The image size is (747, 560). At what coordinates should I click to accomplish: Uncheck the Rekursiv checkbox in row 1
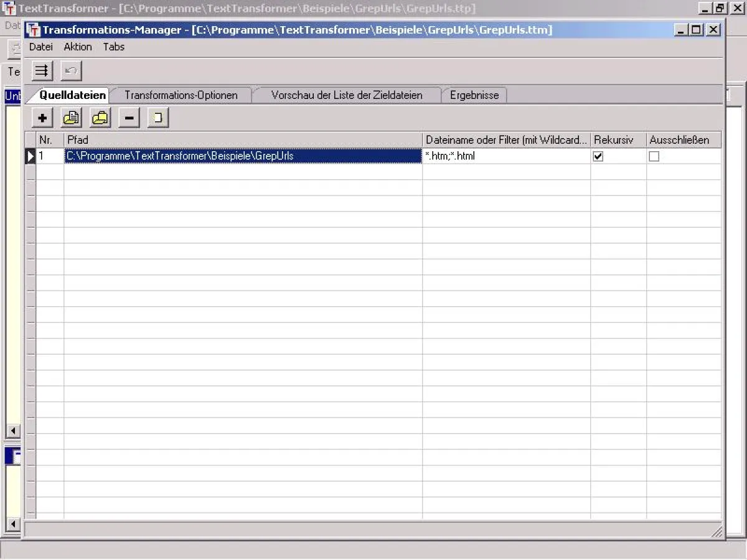click(598, 157)
